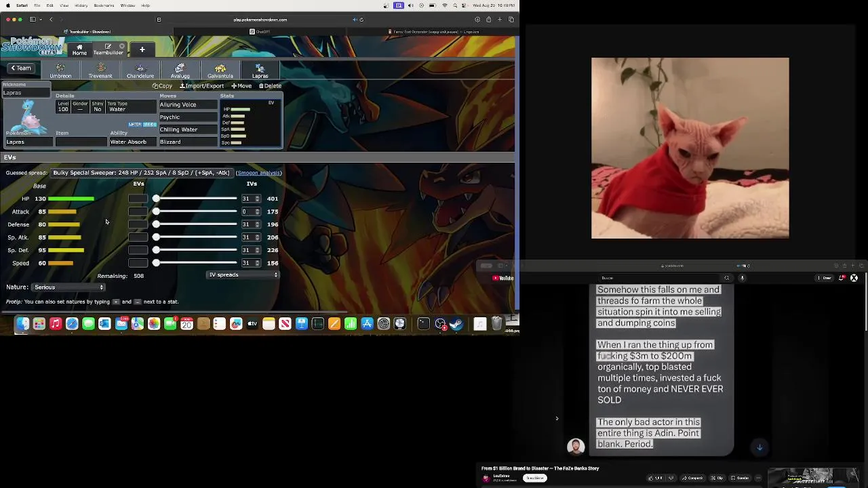Screen dimensions: 868x488
Task: Adjust the HP EV slider
Action: tap(195, 199)
